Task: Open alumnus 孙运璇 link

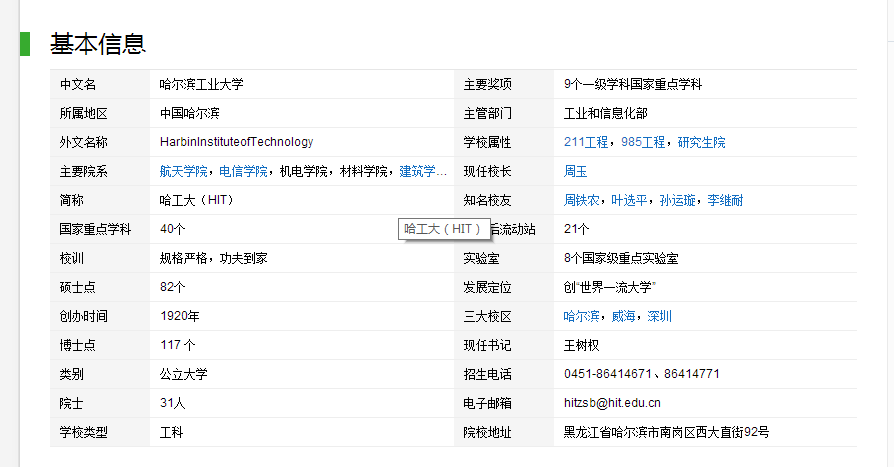Action: pyautogui.click(x=678, y=200)
